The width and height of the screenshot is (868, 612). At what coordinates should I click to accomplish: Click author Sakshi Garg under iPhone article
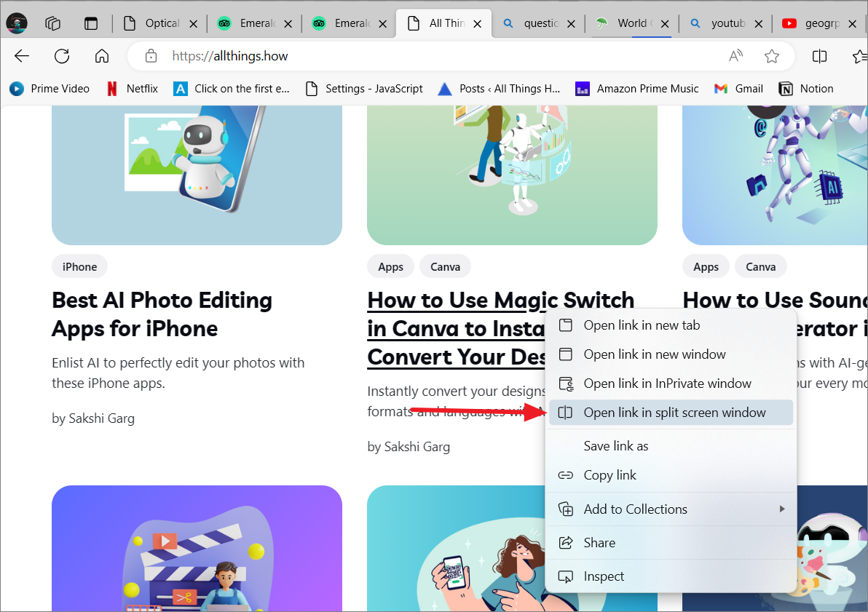(101, 418)
